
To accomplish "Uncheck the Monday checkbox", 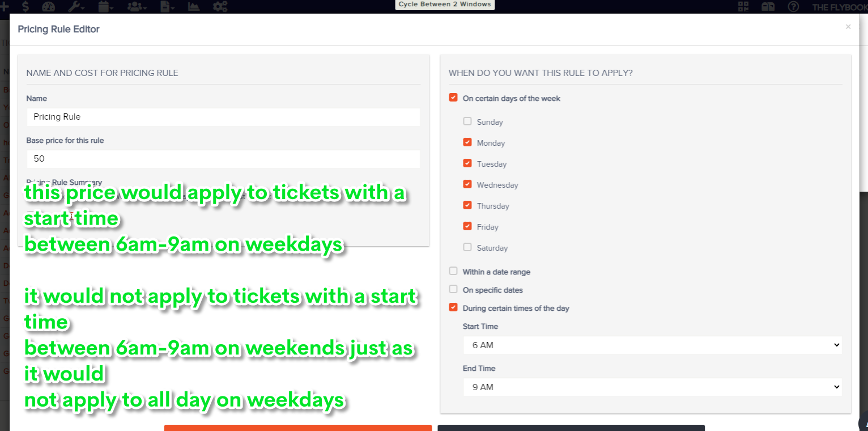I will pyautogui.click(x=467, y=142).
